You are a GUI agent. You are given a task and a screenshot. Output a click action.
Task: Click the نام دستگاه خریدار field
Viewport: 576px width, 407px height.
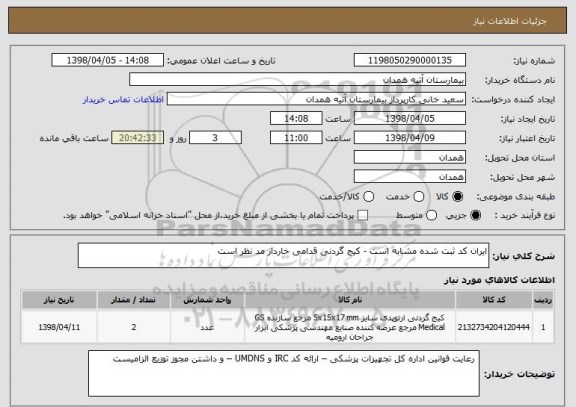coord(297,80)
